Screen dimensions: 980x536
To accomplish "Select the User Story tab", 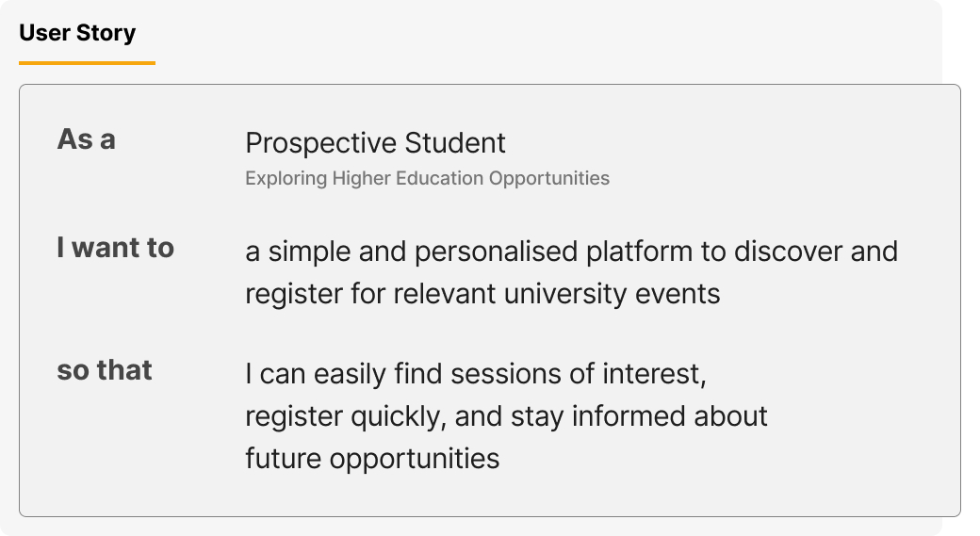I will [x=77, y=33].
